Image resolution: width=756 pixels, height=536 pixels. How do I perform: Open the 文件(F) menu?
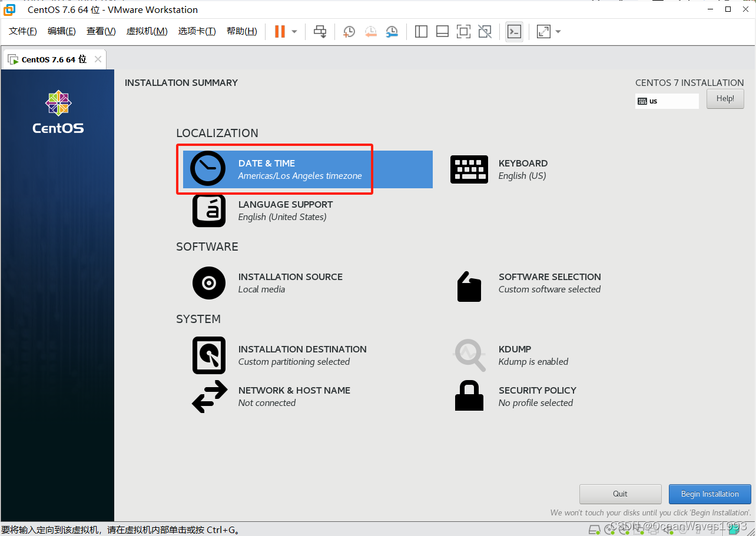(x=23, y=31)
